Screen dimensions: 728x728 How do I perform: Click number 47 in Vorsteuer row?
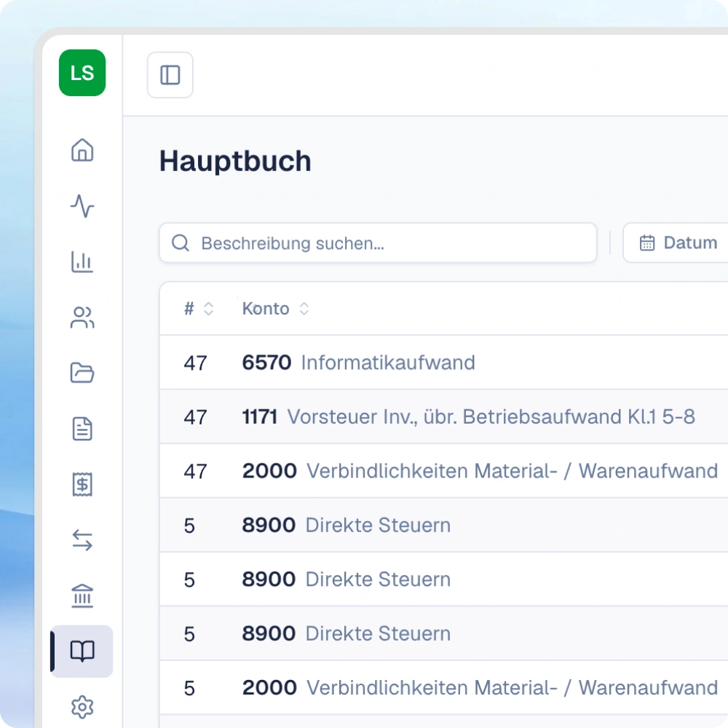[195, 417]
